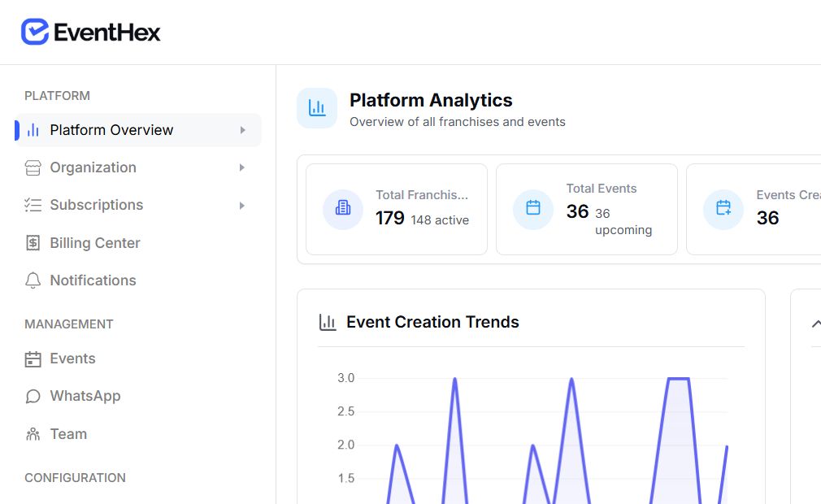
Task: Click the Billing Center dollar icon
Action: [x=33, y=243]
